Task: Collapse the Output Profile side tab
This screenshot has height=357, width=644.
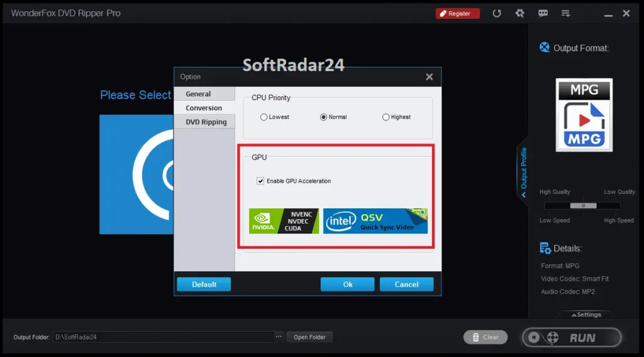Action: tap(523, 172)
